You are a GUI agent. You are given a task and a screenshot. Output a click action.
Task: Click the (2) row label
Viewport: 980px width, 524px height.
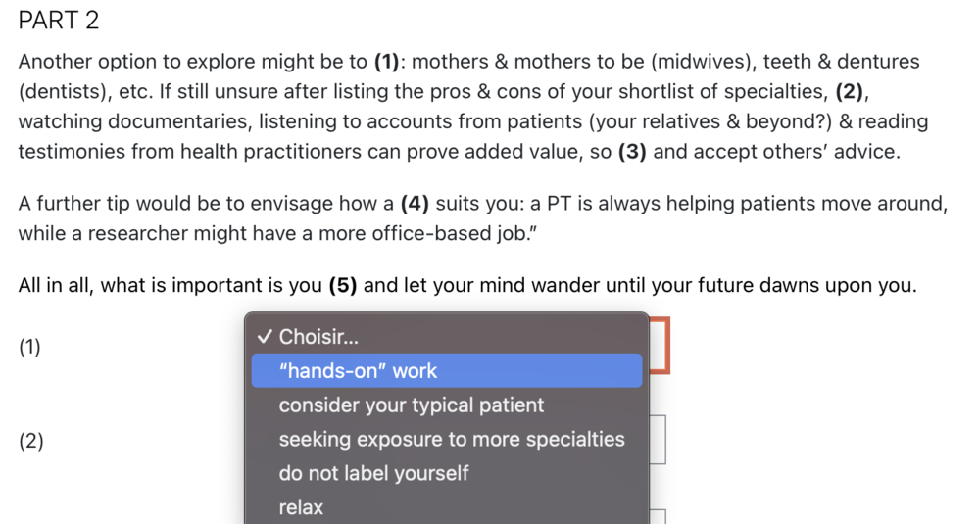[29, 441]
